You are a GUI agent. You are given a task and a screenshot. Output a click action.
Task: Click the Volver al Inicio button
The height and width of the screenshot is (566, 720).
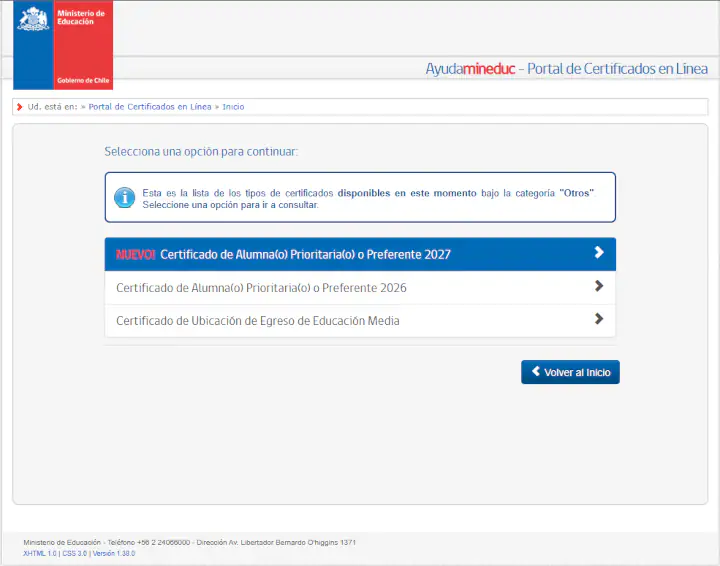570,372
